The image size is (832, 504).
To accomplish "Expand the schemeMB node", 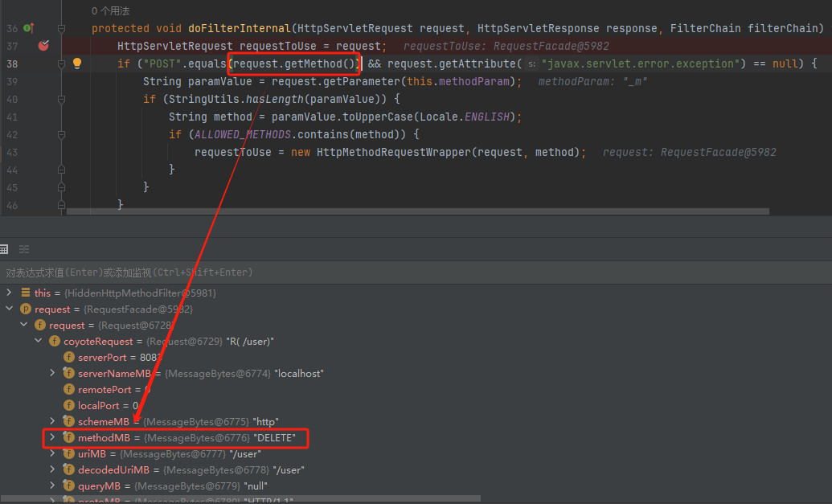I will pyautogui.click(x=52, y=421).
